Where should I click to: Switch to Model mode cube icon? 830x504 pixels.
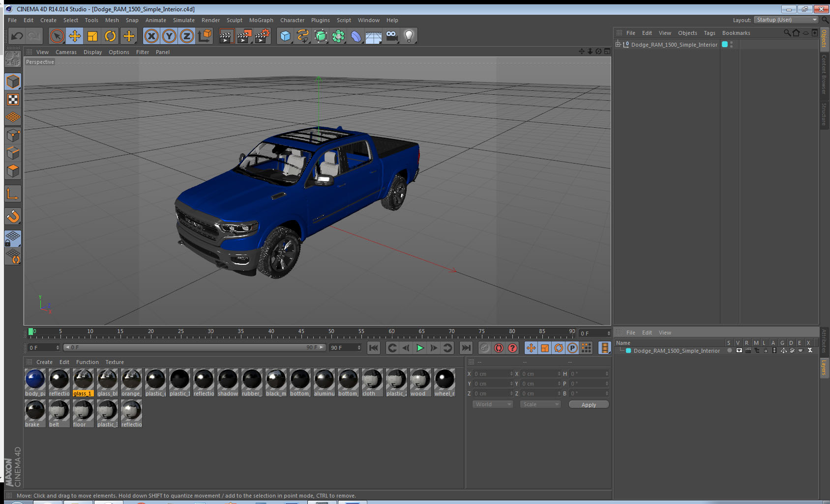point(13,82)
